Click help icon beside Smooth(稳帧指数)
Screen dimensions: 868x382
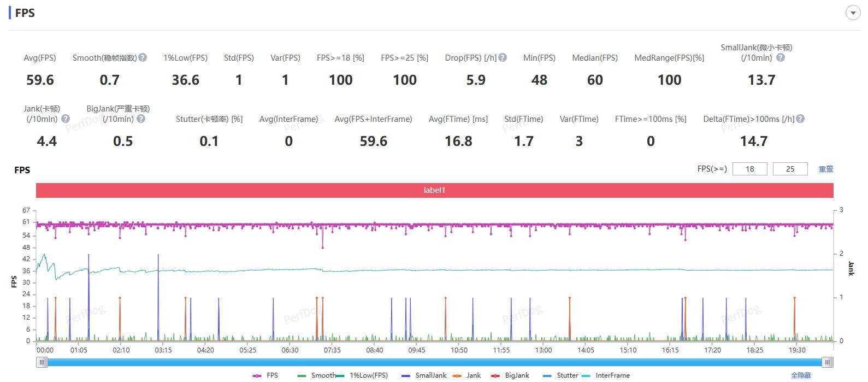pos(143,57)
